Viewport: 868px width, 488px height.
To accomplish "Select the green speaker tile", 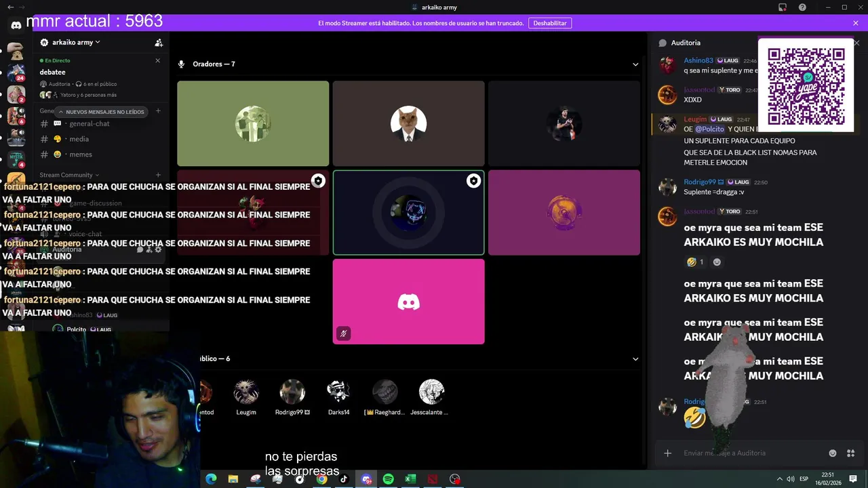I will point(253,123).
